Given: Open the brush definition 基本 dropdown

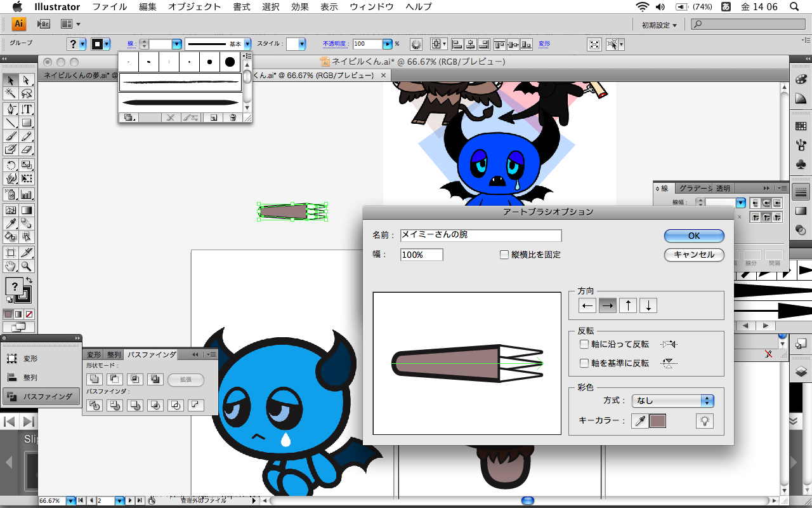Looking at the screenshot, I should pos(247,44).
